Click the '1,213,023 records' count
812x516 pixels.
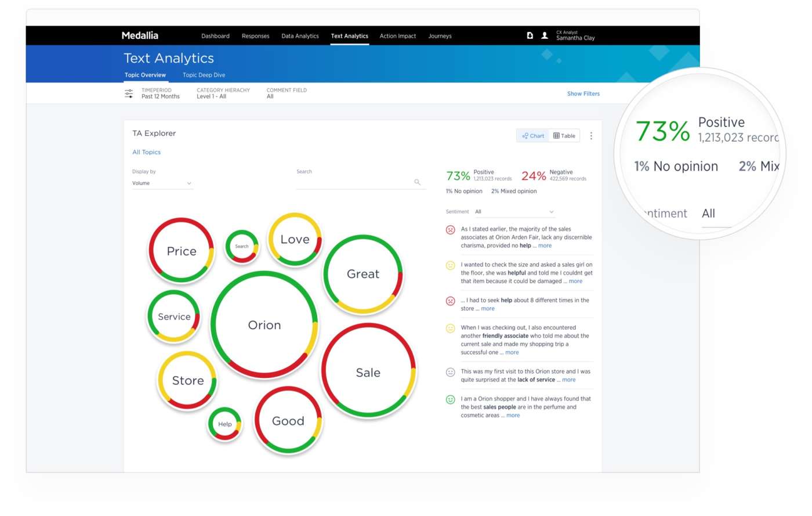click(x=492, y=179)
